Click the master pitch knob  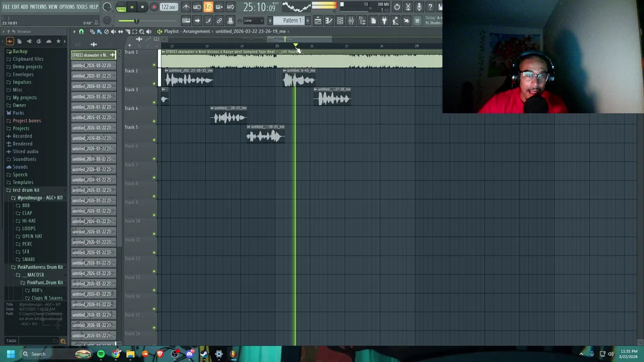click(107, 21)
